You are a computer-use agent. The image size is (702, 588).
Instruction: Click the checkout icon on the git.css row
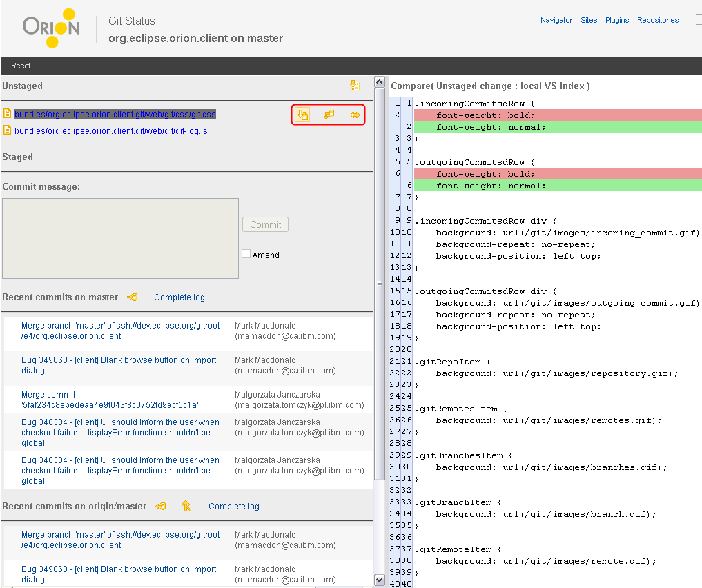coord(329,115)
